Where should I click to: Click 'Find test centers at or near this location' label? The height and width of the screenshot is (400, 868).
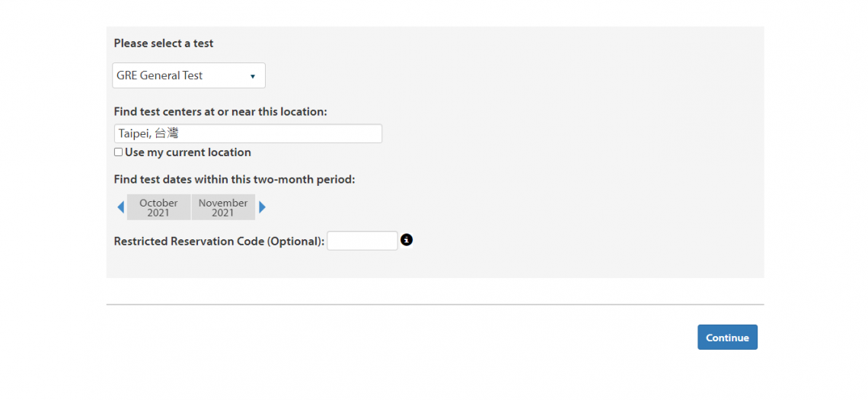220,111
